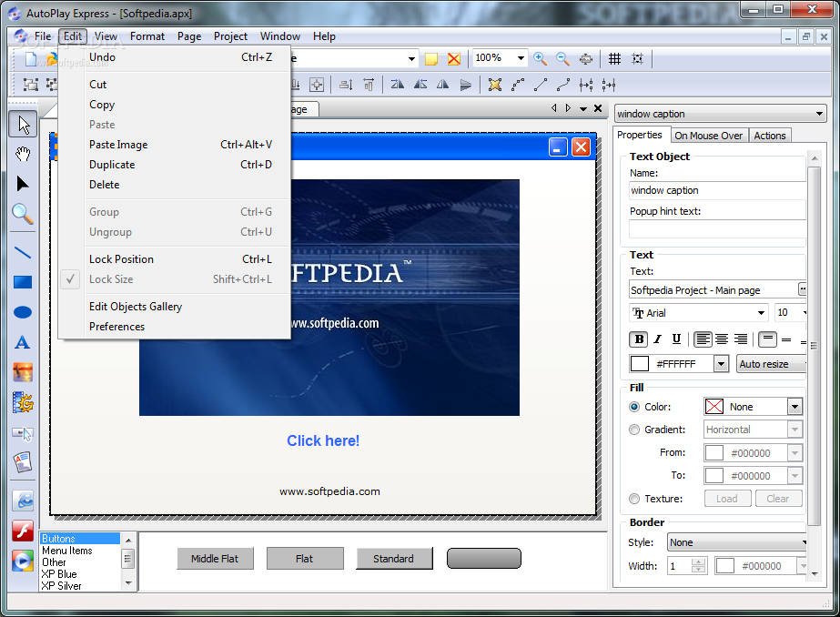This screenshot has width=840, height=617.
Task: Select the Gradient fill radio button
Action: point(634,430)
